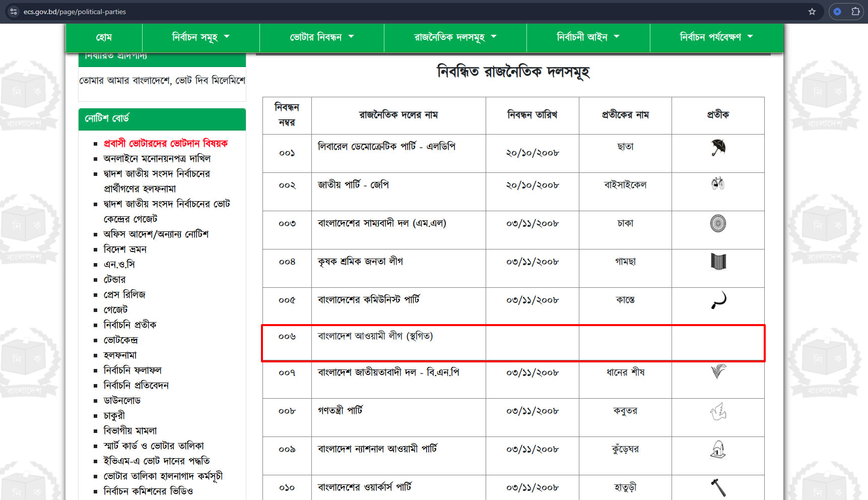868x500 pixels.
Task: Open the নির্বাচনি ফলাফল link
Action: 132,370
